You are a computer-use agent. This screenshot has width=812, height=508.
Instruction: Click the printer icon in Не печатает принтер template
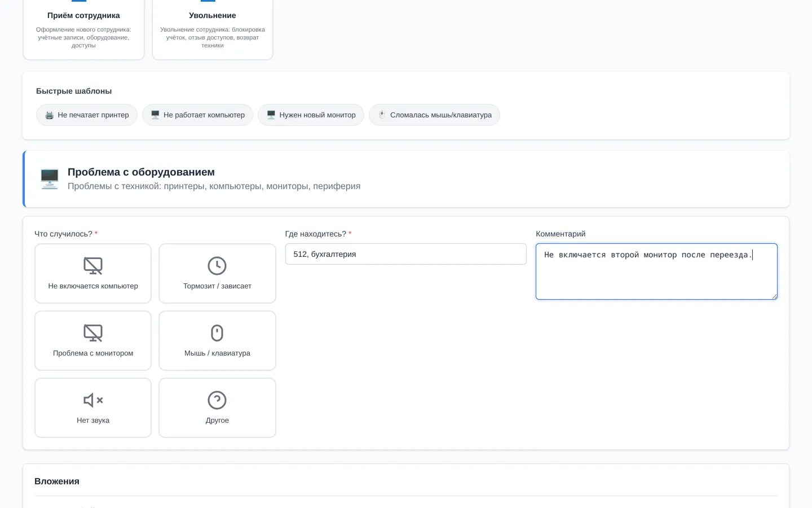(x=50, y=115)
